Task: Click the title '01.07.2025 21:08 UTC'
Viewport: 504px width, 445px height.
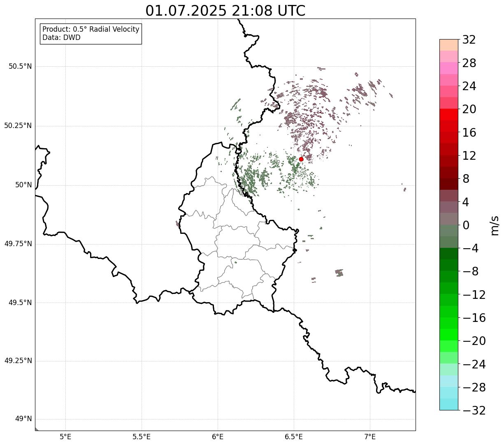Action: tap(225, 11)
